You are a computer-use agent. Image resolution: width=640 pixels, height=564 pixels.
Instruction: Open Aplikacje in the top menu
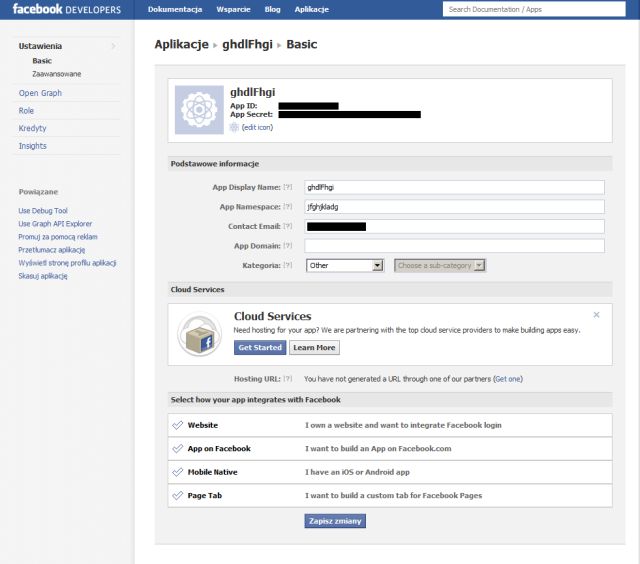(x=312, y=9)
